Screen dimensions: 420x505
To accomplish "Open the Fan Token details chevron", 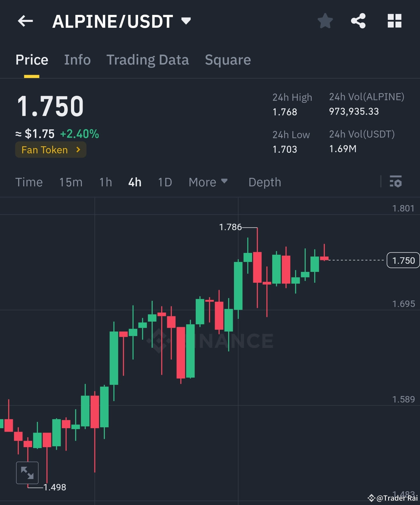I will pyautogui.click(x=78, y=150).
